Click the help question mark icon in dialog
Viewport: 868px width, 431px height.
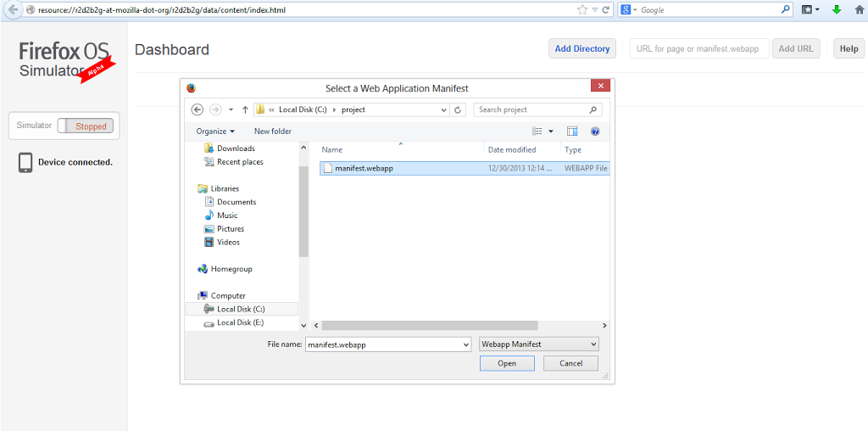(595, 132)
